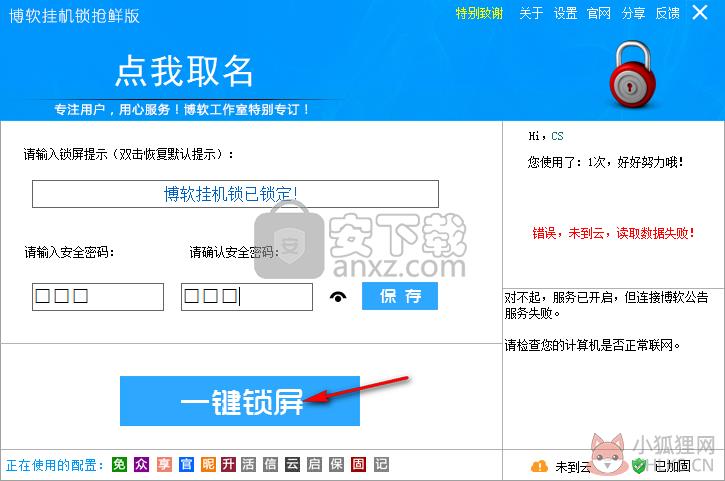Image resolution: width=725 pixels, height=481 pixels.
Task: Click the red 固 config icon
Action: coord(359,464)
